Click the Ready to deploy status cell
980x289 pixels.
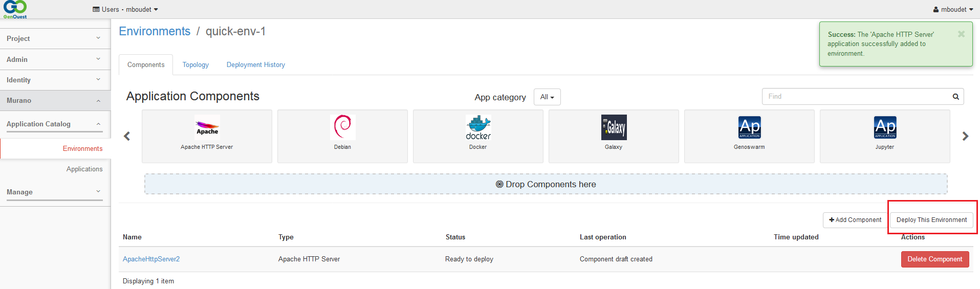pos(469,259)
